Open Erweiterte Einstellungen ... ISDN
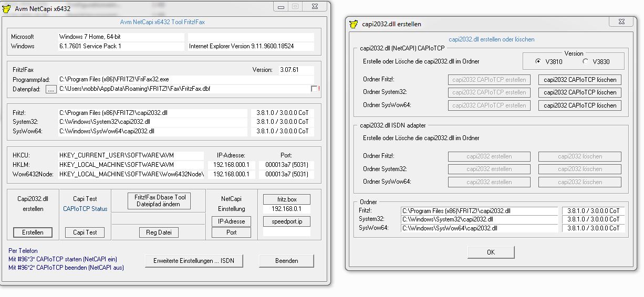The image size is (644, 297). pos(194,260)
